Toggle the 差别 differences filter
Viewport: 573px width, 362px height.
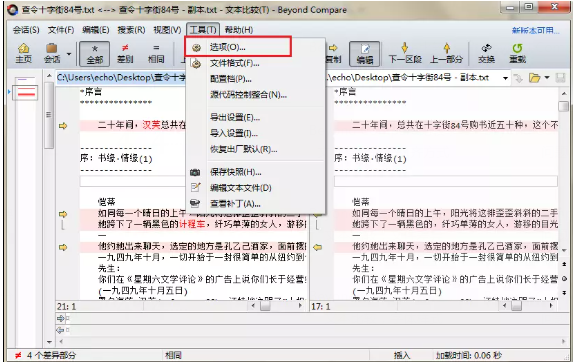pyautogui.click(x=125, y=53)
